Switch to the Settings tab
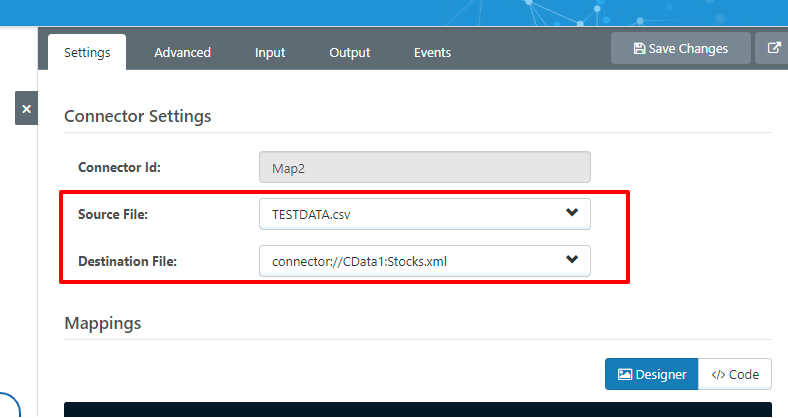788x418 pixels. pos(87,53)
